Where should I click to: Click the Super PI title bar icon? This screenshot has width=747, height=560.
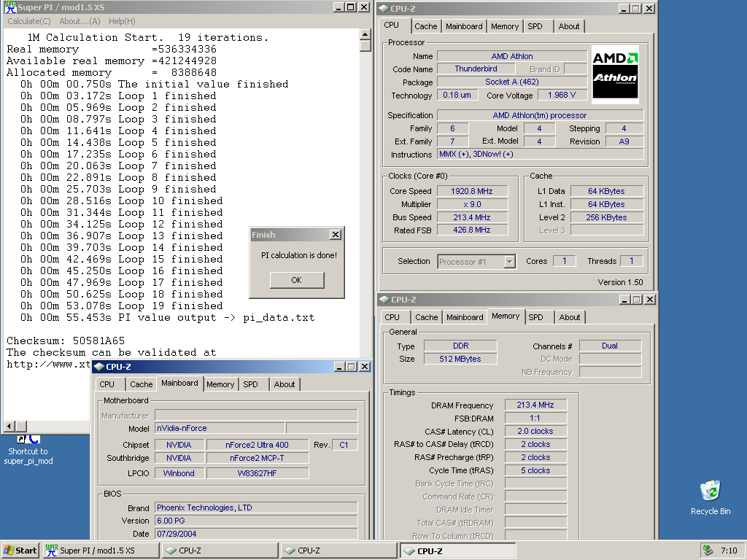[x=10, y=7]
